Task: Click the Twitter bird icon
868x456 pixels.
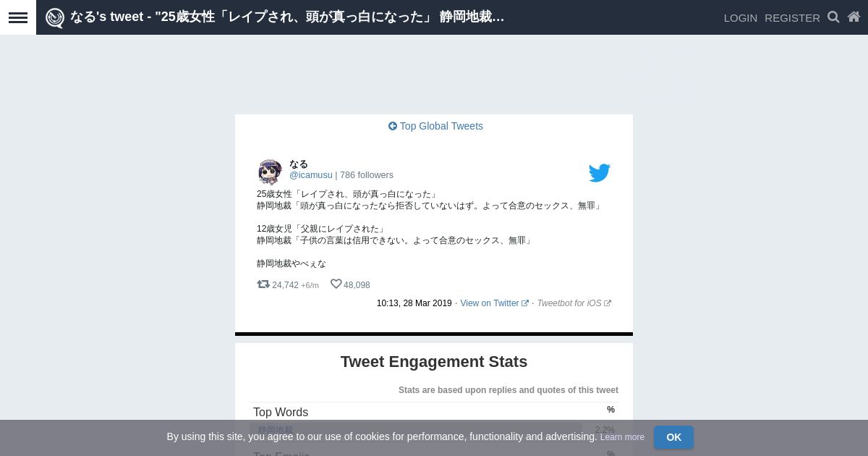Action: (600, 173)
